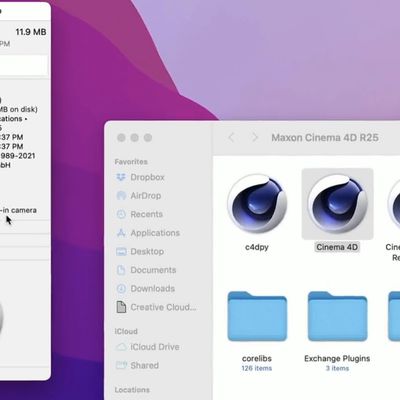The image size is (400, 400).
Task: Click the 126 items count under corelibs
Action: click(257, 368)
